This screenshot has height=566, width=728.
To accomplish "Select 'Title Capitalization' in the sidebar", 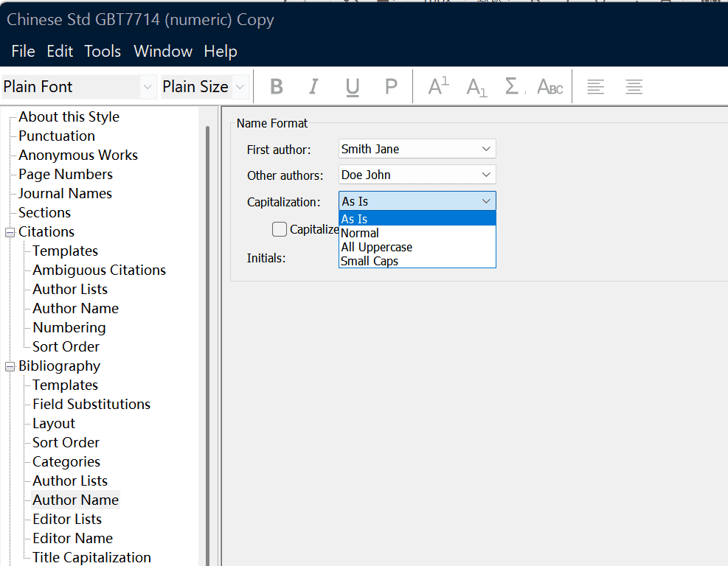I will (91, 557).
